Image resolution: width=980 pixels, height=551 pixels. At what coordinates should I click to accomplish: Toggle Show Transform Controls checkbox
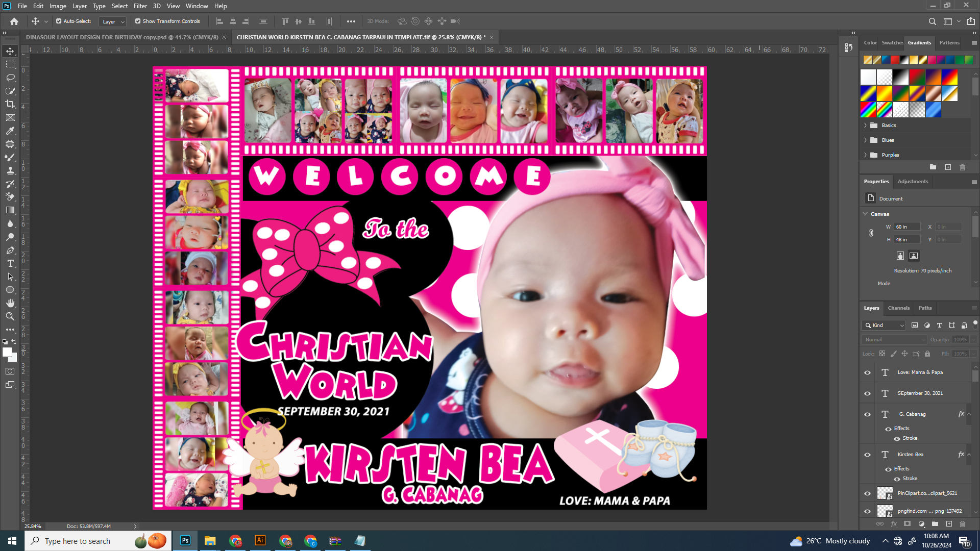(x=138, y=21)
